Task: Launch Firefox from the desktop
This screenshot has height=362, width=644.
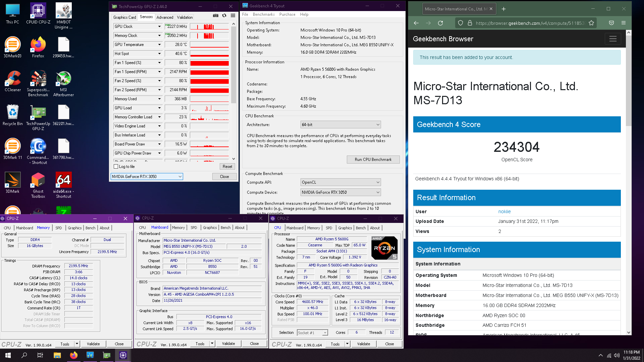Action: pos(38,48)
